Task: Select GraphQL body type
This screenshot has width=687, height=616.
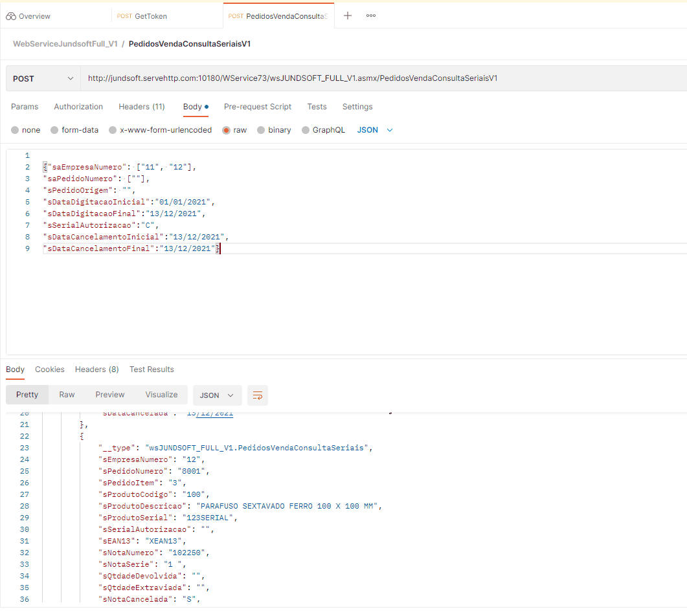Action: 306,130
